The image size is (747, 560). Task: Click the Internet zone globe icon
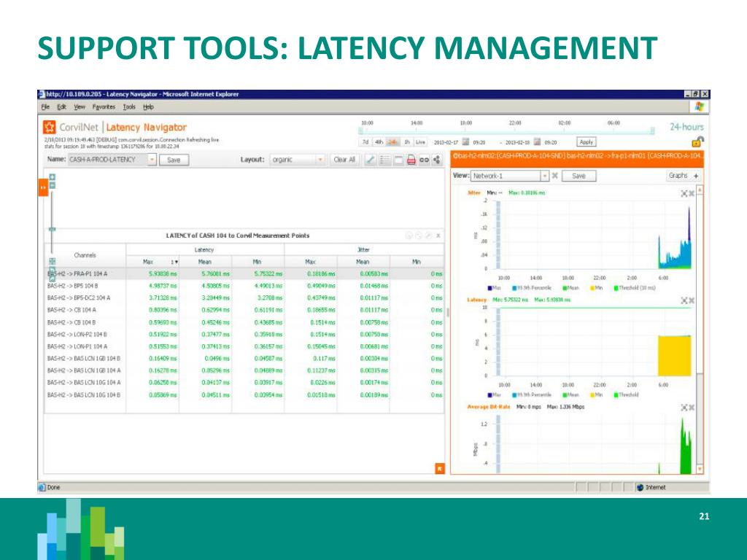pyautogui.click(x=640, y=487)
